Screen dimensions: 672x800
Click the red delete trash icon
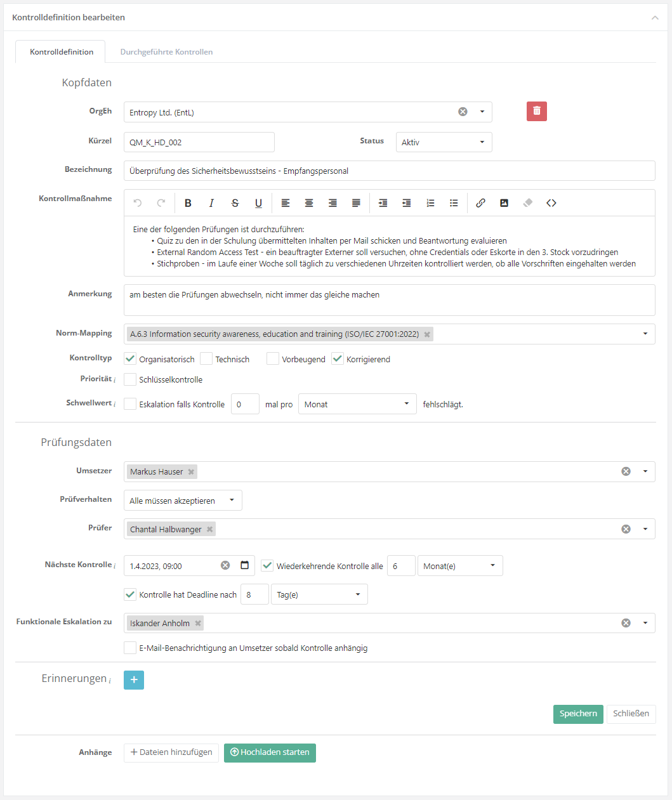[x=536, y=111]
